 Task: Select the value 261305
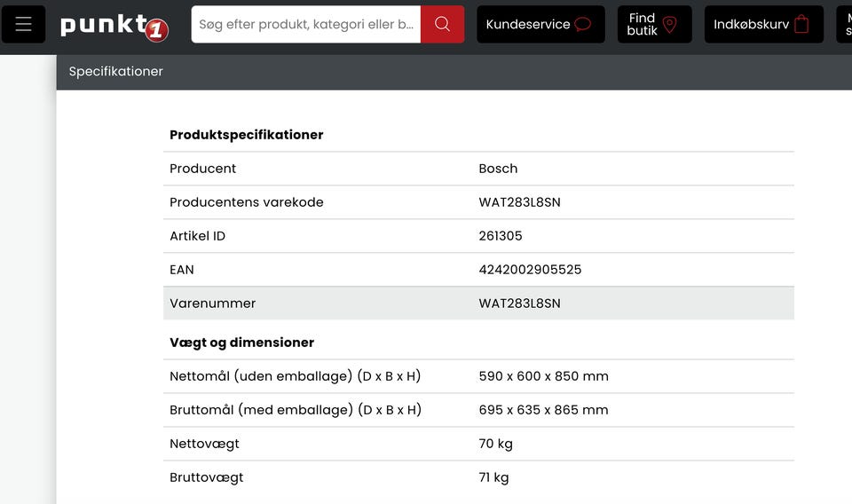(501, 236)
